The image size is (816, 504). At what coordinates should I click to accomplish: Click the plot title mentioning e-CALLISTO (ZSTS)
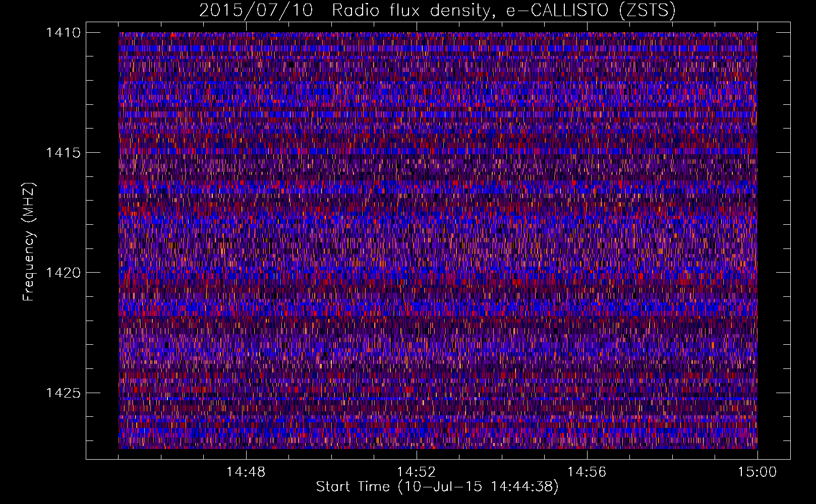point(437,10)
